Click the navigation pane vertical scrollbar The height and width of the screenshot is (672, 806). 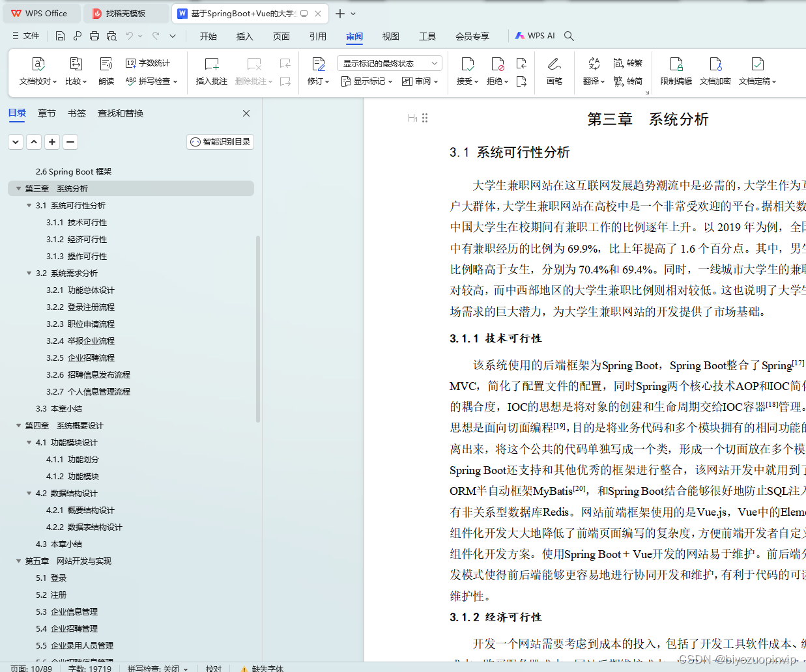coord(258,329)
